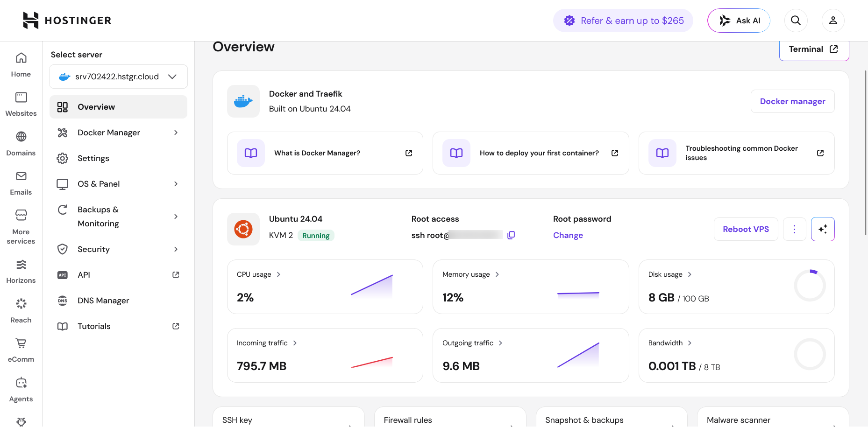Open the user account profile icon
The image size is (868, 427).
coord(833,21)
